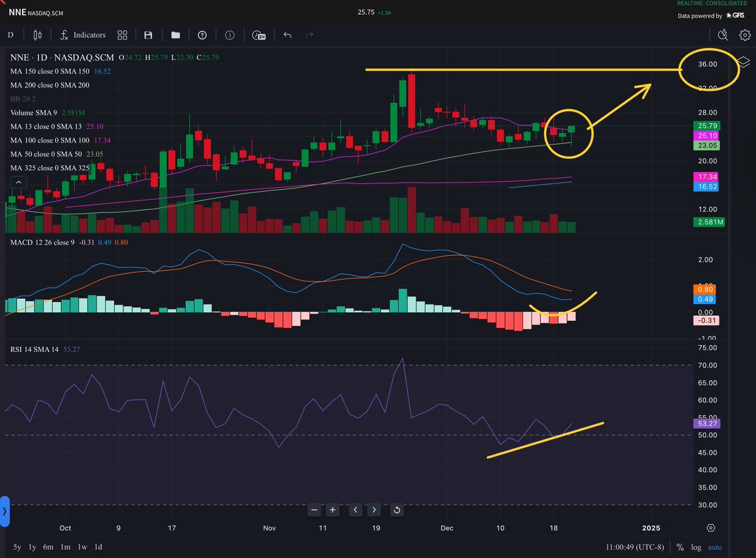Save chart with the floppy disk icon
The height and width of the screenshot is (558, 756).
pos(149,35)
